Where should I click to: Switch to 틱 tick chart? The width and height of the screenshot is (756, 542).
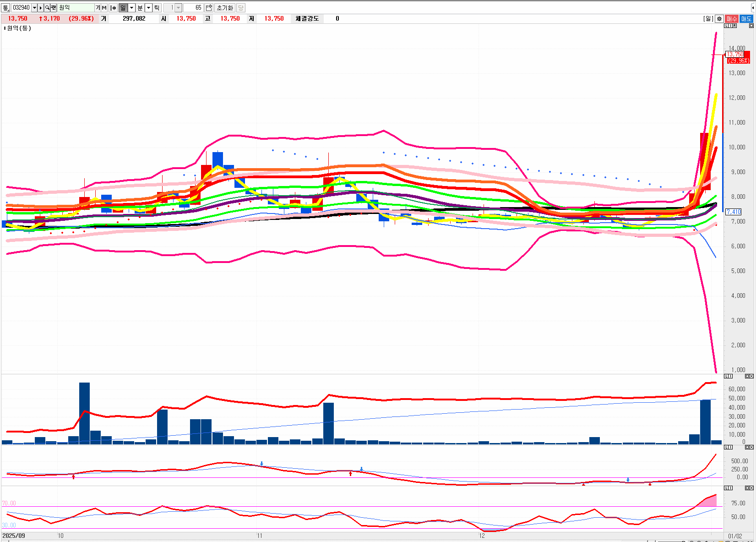coord(157,8)
